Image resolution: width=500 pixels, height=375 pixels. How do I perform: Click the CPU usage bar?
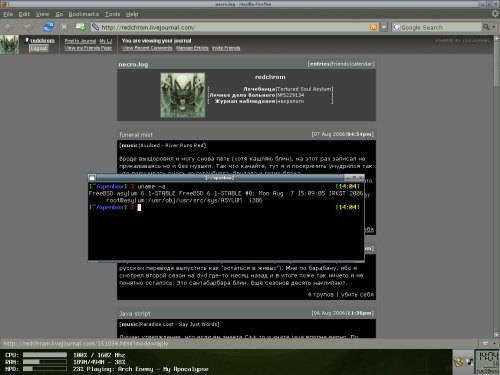(x=45, y=355)
